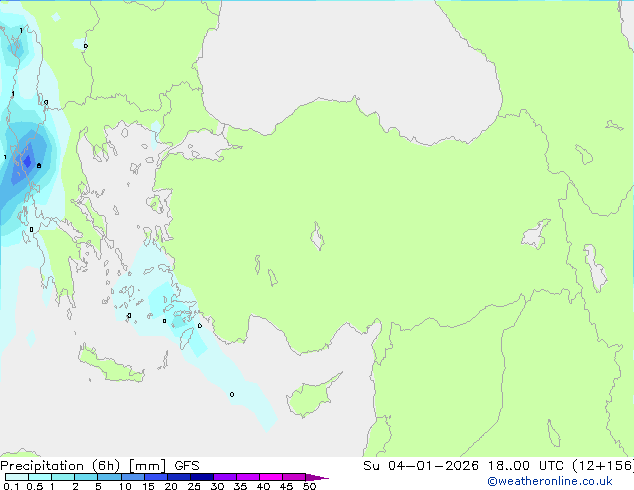Select the legend swatch between 1 and 2
634x490 pixels.
pyautogui.click(x=63, y=477)
